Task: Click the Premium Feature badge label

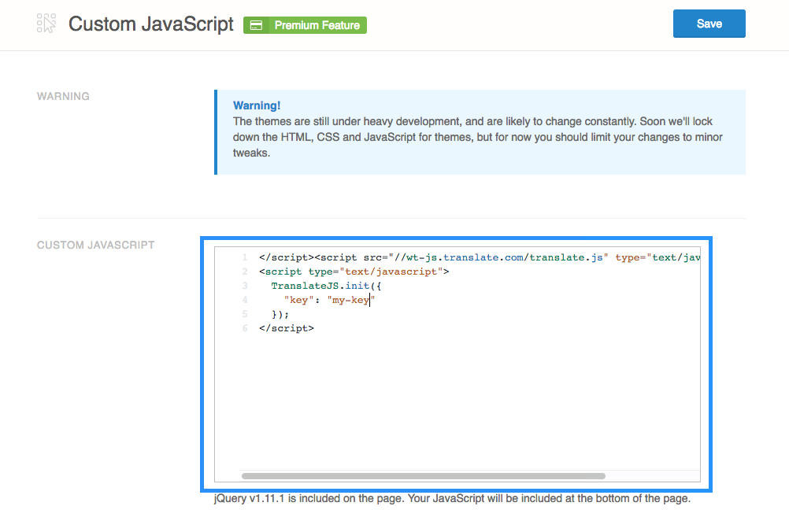Action: click(317, 25)
